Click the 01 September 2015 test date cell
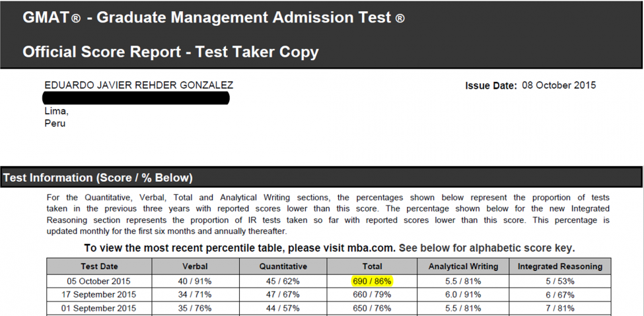 tap(99, 309)
